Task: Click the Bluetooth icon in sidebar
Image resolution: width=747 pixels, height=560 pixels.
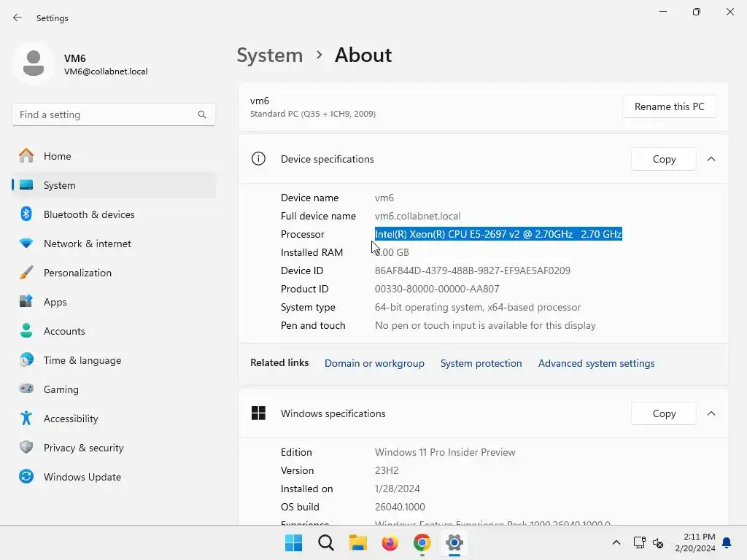Action: point(26,214)
